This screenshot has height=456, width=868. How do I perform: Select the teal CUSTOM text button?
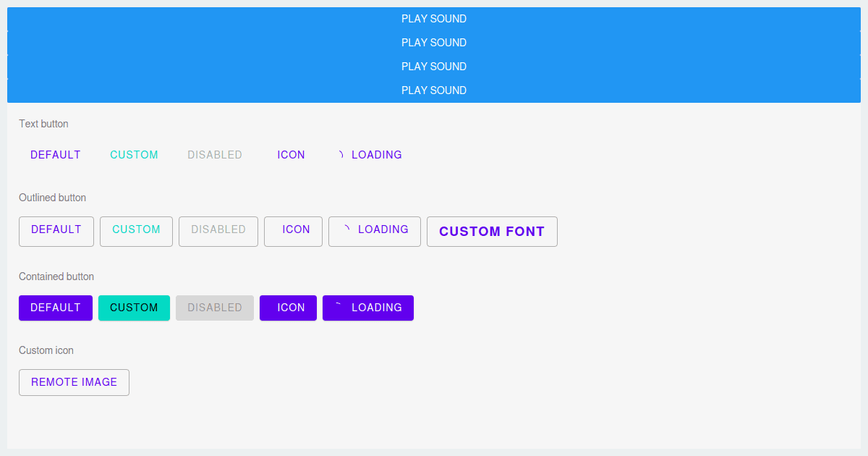coord(134,154)
